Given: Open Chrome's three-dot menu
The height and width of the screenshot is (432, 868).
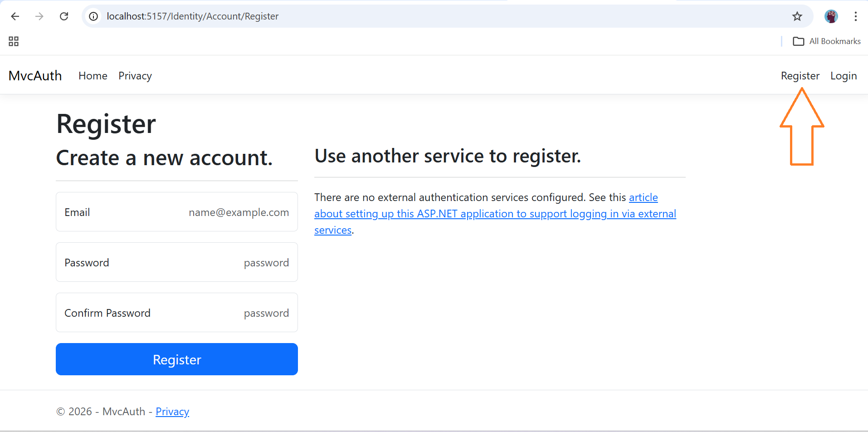Looking at the screenshot, I should [856, 16].
